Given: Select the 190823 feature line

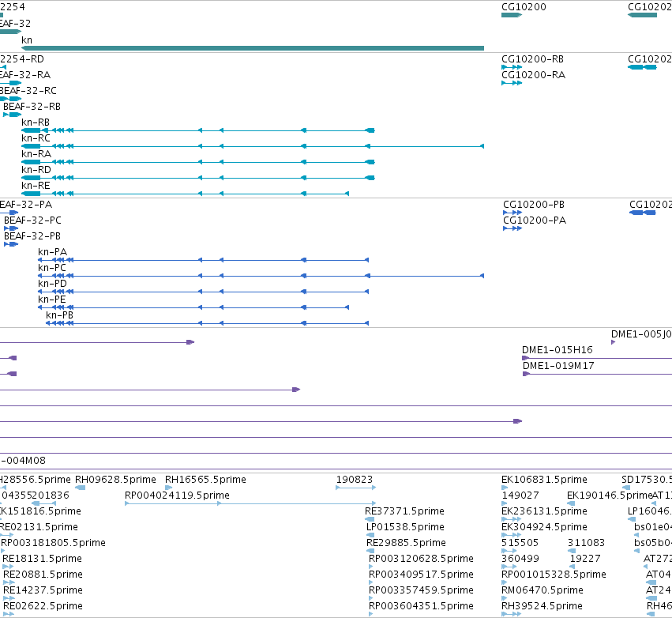Looking at the screenshot, I should (x=355, y=488).
